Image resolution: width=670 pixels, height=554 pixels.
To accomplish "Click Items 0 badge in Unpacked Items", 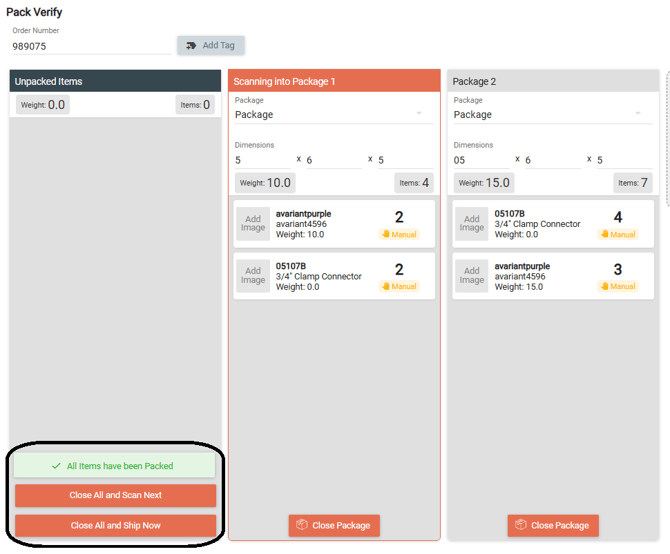I will coord(195,105).
